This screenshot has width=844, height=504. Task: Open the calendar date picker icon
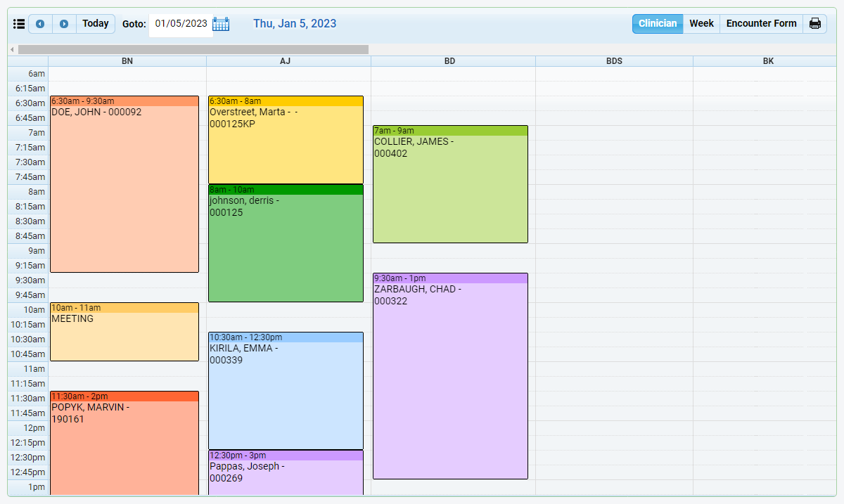tap(221, 23)
